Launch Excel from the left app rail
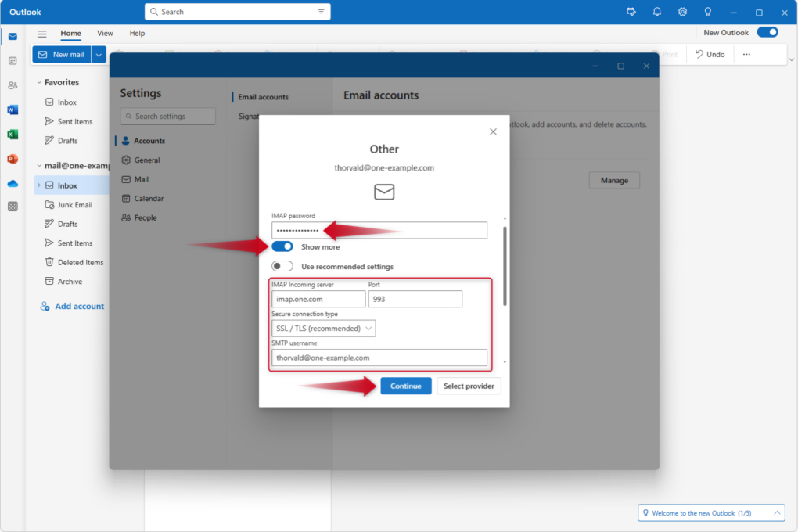This screenshot has height=532, width=798. [11, 134]
